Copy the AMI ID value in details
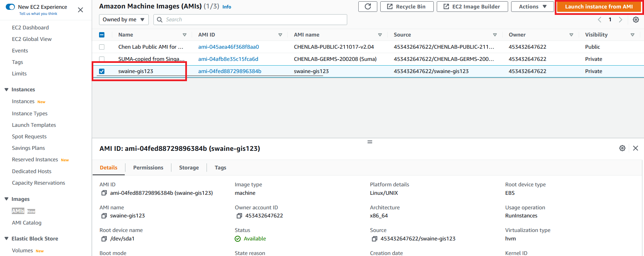 (x=104, y=193)
